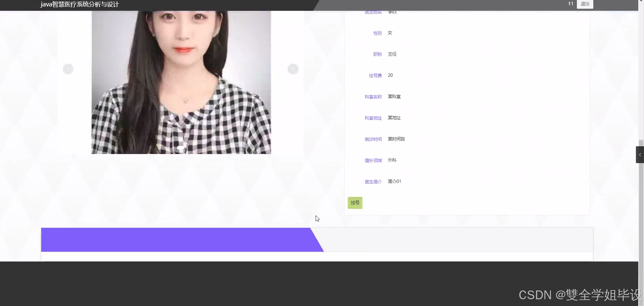The height and width of the screenshot is (306, 644).
Task: Toggle the 性别 field label
Action: click(x=377, y=33)
